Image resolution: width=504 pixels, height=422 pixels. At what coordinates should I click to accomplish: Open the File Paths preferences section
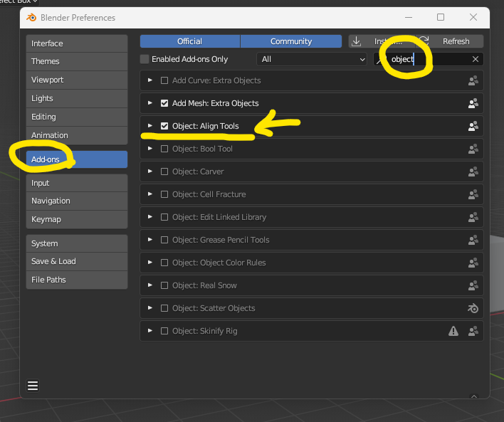(77, 280)
